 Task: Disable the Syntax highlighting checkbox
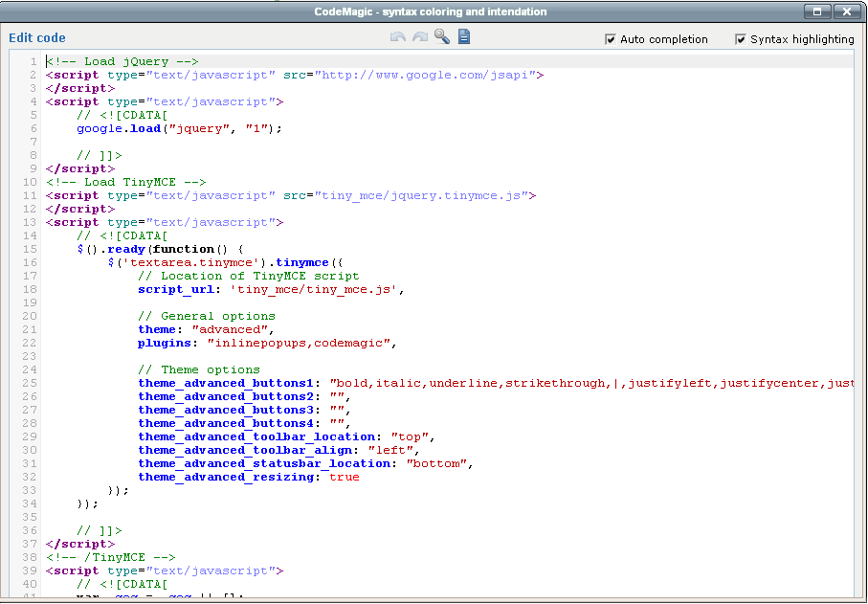point(740,39)
